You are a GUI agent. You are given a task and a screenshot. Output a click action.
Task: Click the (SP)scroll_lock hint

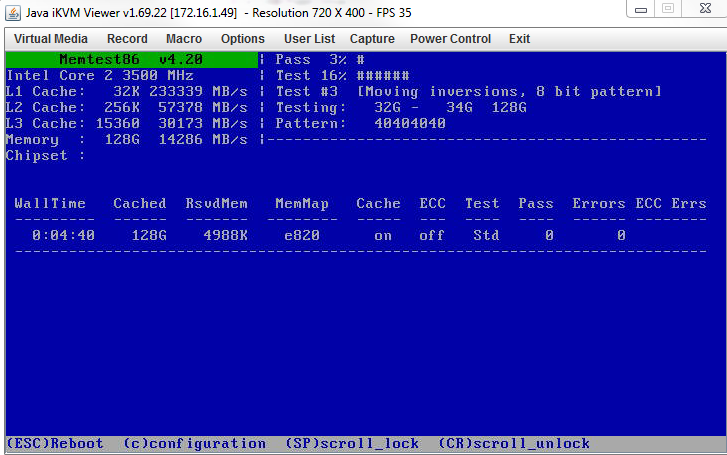352,443
